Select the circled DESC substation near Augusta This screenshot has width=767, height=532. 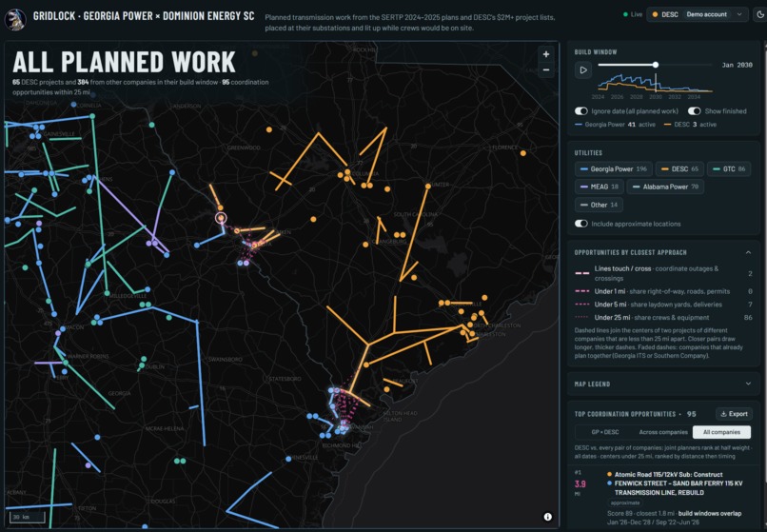221,218
